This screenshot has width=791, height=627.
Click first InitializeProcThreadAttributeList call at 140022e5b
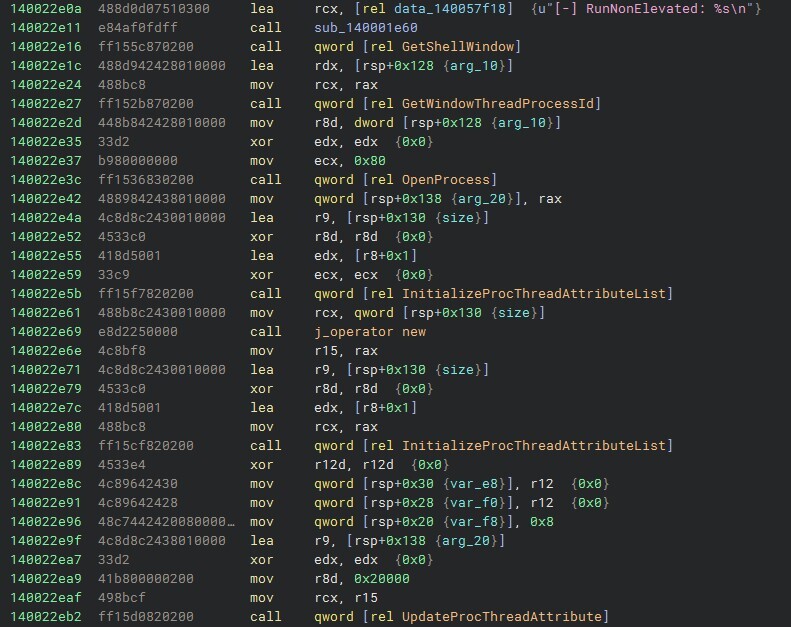click(x=534, y=294)
